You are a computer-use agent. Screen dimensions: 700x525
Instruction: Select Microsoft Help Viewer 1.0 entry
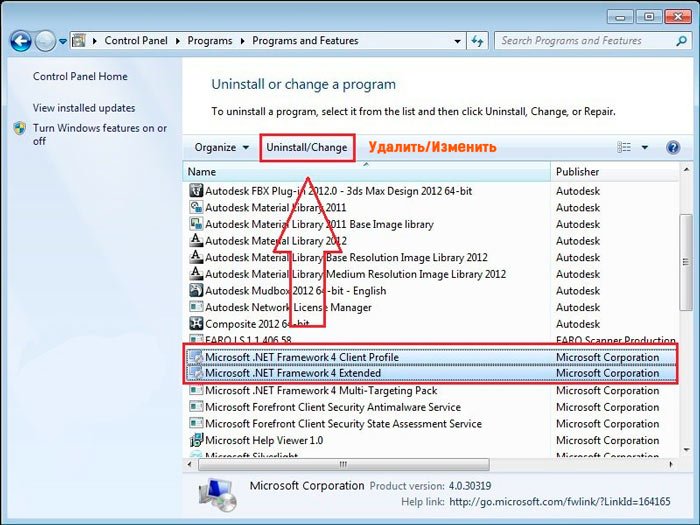pyautogui.click(x=264, y=441)
